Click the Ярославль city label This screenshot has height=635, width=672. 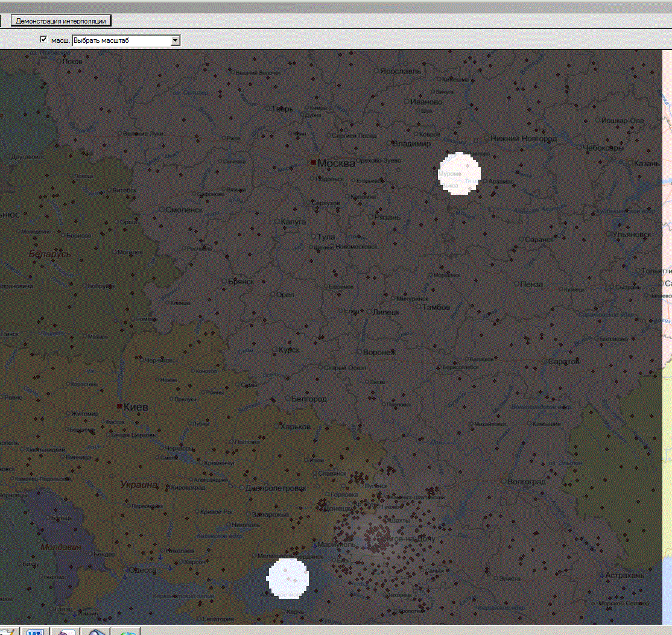coord(401,71)
